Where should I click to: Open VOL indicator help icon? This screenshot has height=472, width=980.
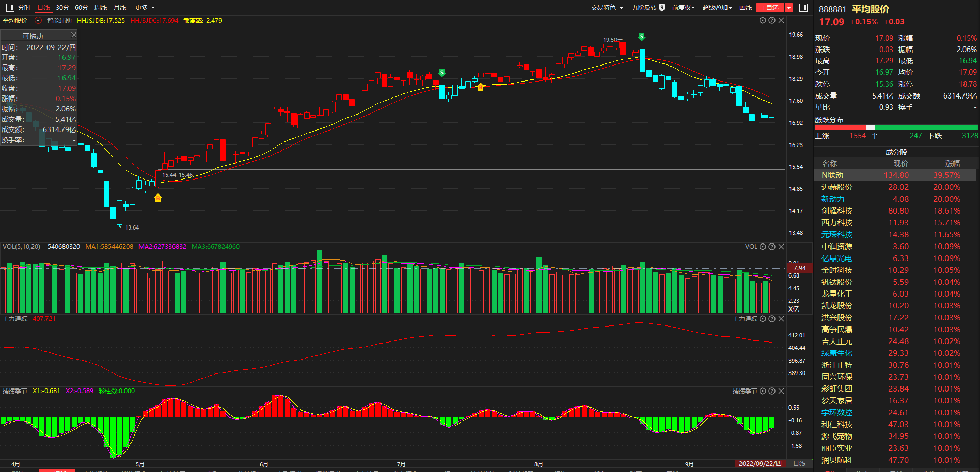click(772, 247)
